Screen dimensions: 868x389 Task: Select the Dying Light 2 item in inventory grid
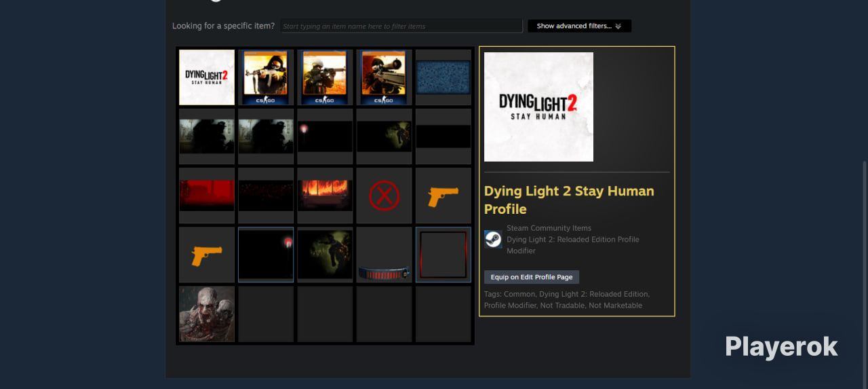[x=207, y=77]
